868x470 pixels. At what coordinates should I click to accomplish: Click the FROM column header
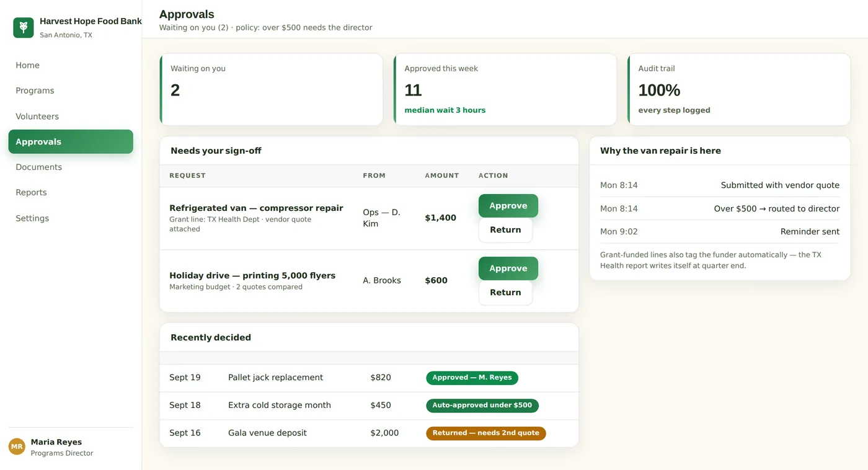click(374, 176)
